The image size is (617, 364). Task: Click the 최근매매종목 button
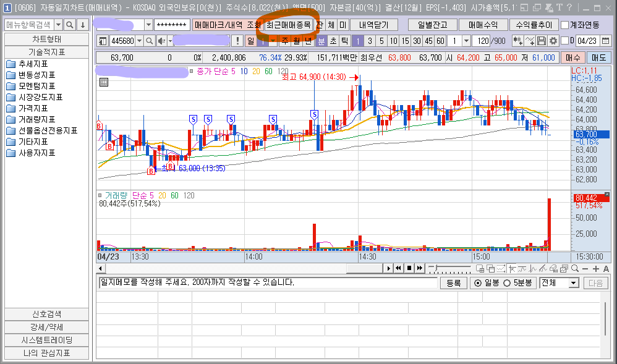289,25
